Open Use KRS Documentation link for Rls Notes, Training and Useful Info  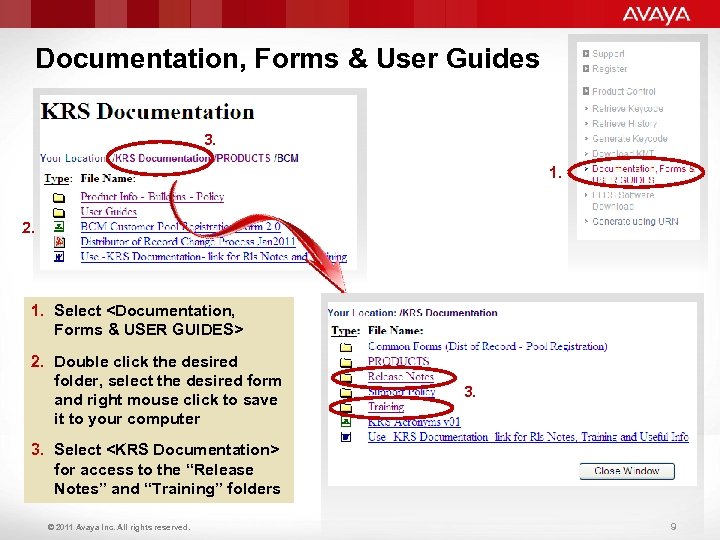click(x=529, y=437)
